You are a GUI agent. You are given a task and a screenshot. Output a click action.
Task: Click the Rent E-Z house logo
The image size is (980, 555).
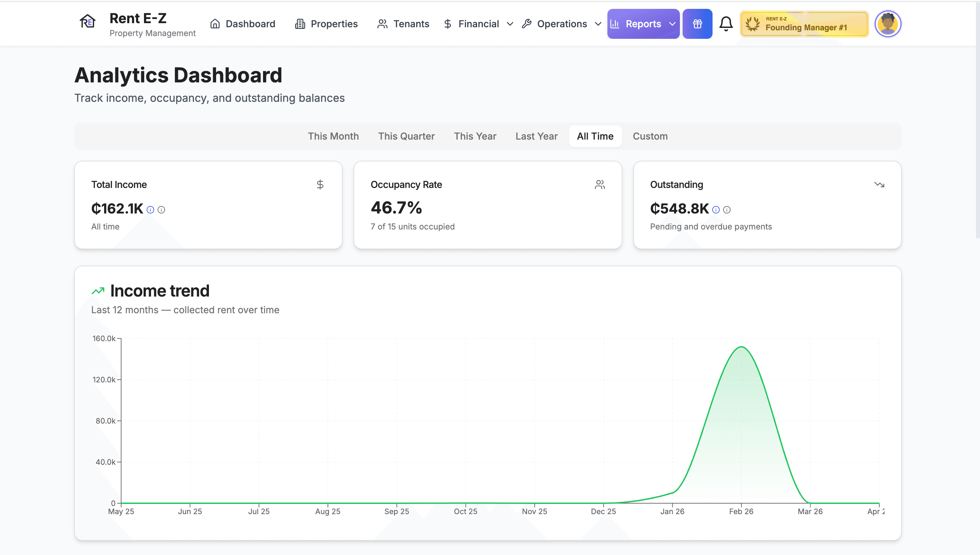[87, 21]
